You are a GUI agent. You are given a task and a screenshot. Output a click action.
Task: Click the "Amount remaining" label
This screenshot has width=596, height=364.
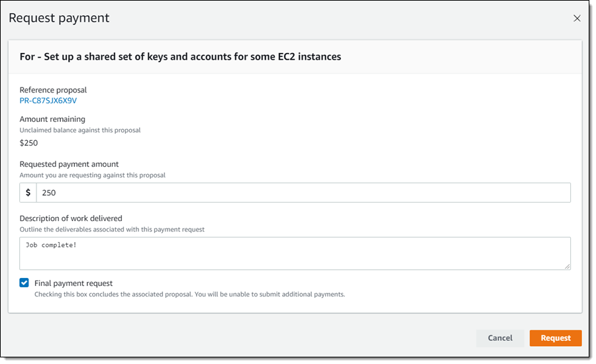tap(52, 119)
